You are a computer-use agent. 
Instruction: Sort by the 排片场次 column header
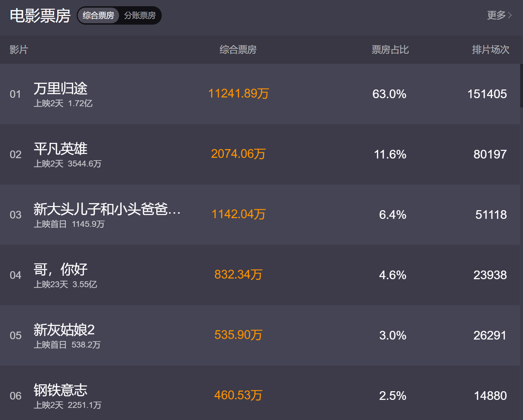click(491, 50)
